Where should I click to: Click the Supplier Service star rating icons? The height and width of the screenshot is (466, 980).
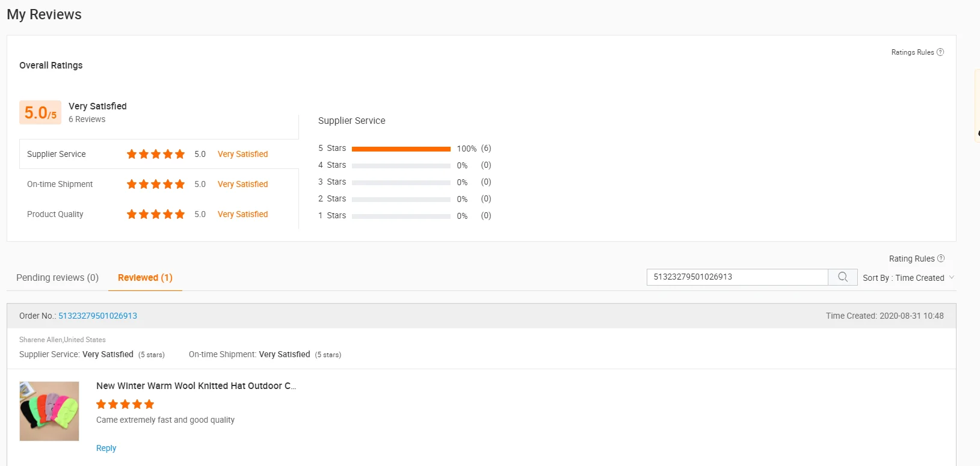(156, 155)
